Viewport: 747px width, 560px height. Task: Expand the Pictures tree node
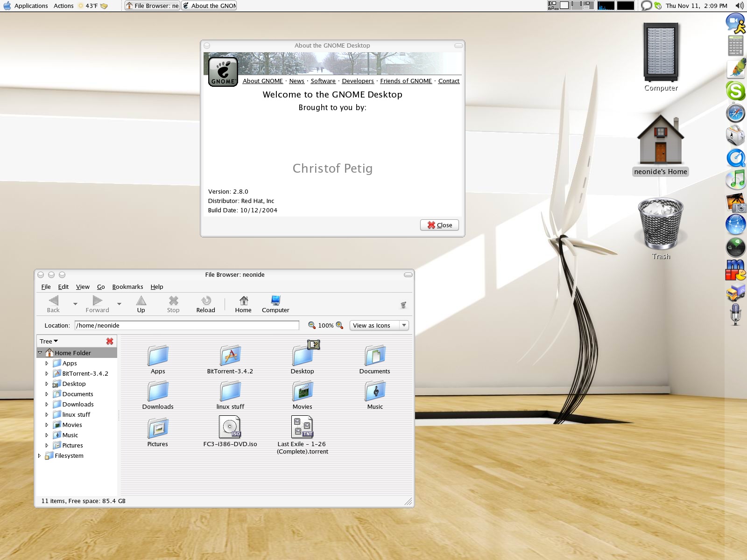pyautogui.click(x=47, y=445)
